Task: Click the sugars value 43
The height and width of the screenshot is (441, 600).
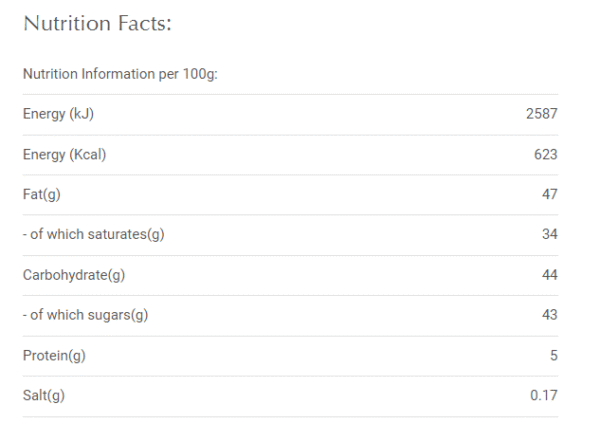Action: (549, 315)
